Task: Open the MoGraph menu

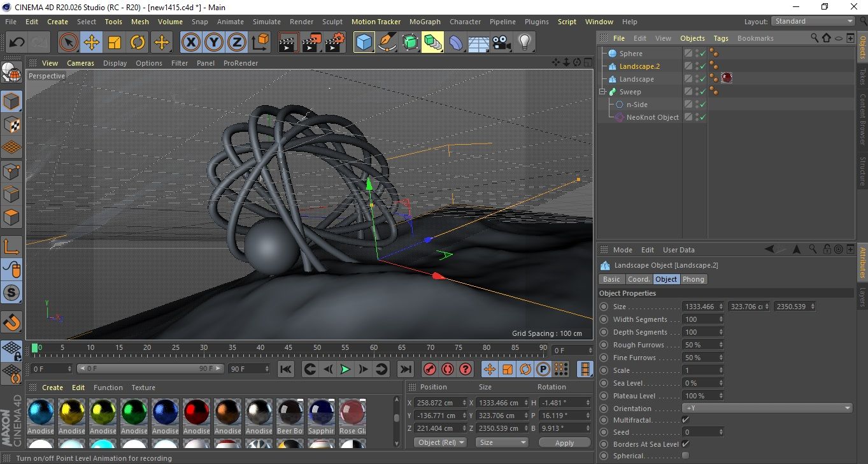Action: coord(425,22)
